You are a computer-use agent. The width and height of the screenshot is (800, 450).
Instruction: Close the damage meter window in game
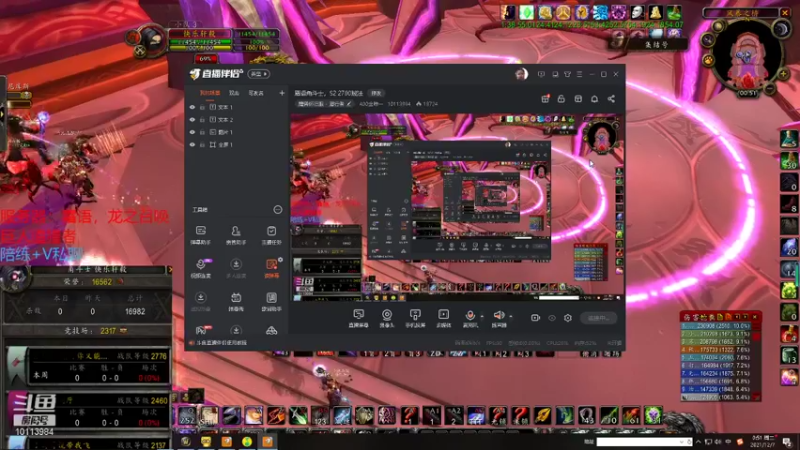click(x=755, y=317)
